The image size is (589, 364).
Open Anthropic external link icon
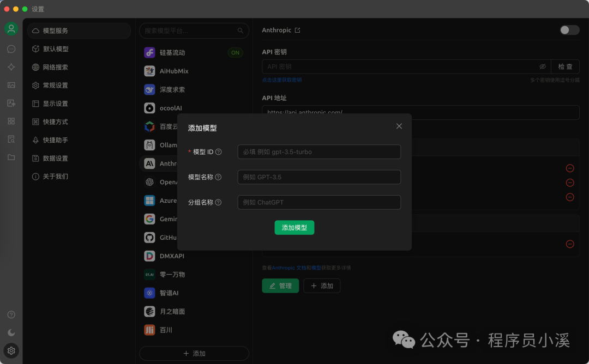(x=298, y=30)
